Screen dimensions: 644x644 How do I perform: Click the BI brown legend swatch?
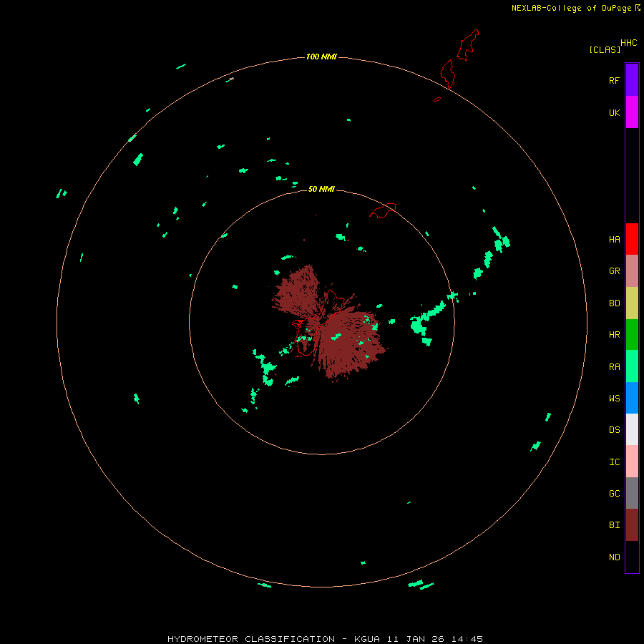(632, 525)
